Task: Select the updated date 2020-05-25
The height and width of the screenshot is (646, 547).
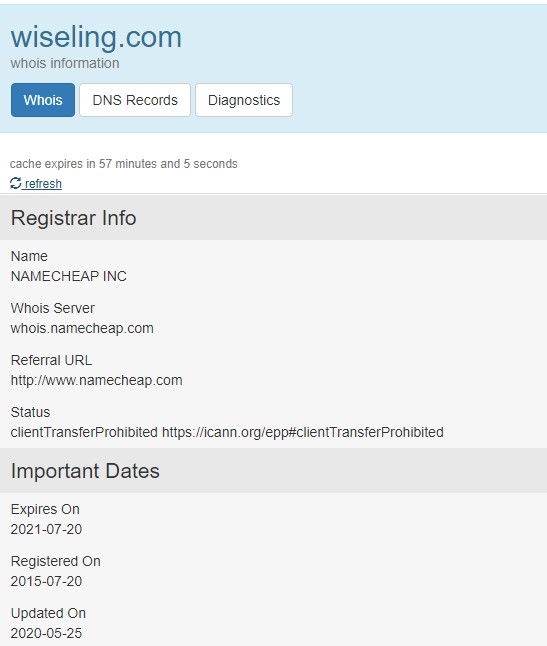Action: tap(47, 633)
